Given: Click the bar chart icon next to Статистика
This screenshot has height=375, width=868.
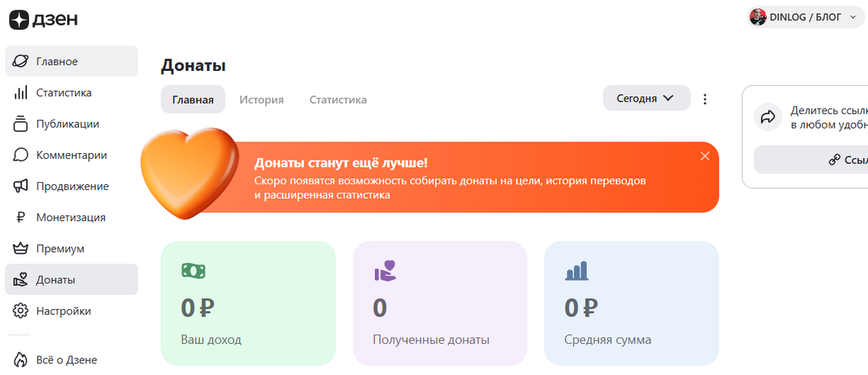Looking at the screenshot, I should 21,92.
